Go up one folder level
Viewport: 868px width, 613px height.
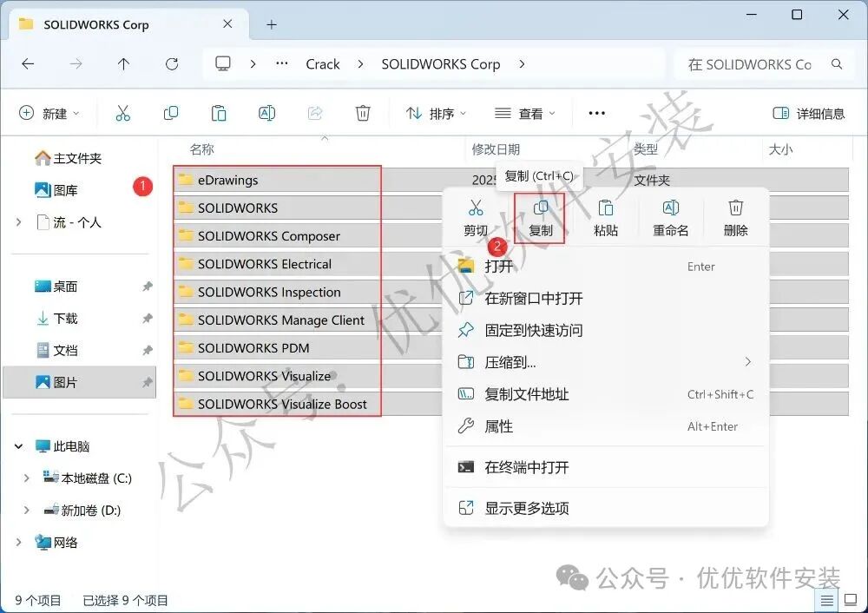coord(123,63)
